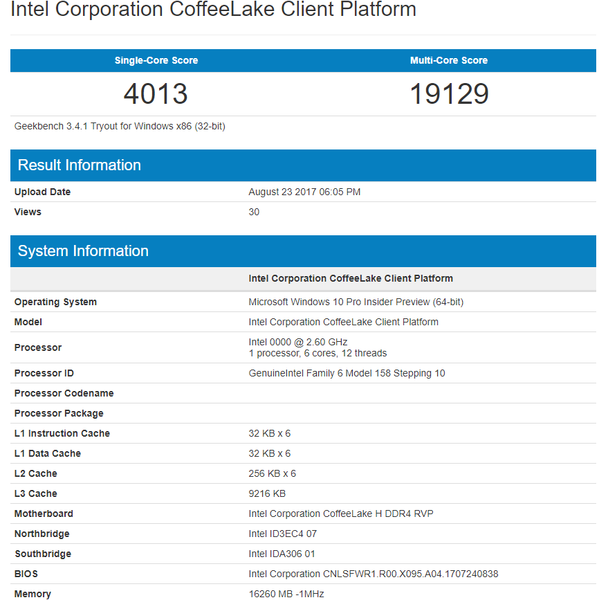Click the BIOS label
Screen dimensions: 599x600
point(26,574)
